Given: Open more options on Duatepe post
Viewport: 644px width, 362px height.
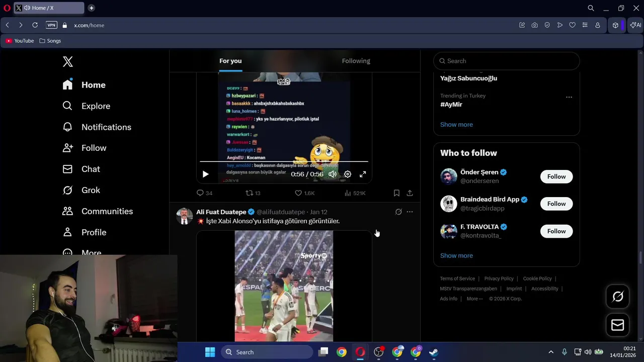Looking at the screenshot, I should click(410, 212).
